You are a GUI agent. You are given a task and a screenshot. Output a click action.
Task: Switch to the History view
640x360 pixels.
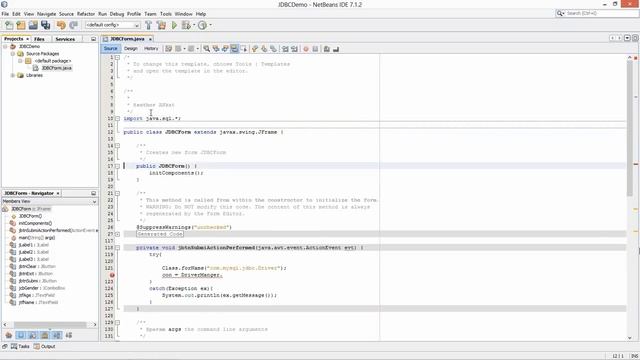pyautogui.click(x=151, y=49)
